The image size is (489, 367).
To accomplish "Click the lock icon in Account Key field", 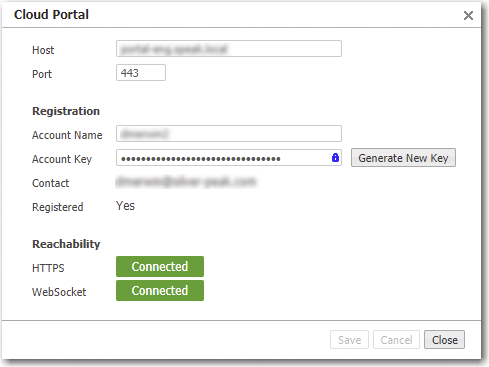I will [335, 158].
